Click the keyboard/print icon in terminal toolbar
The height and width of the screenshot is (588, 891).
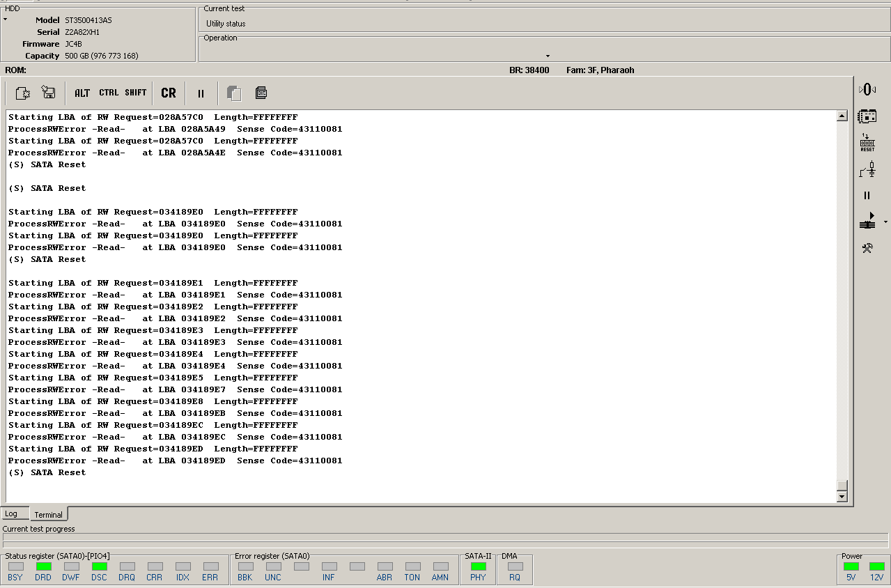261,93
